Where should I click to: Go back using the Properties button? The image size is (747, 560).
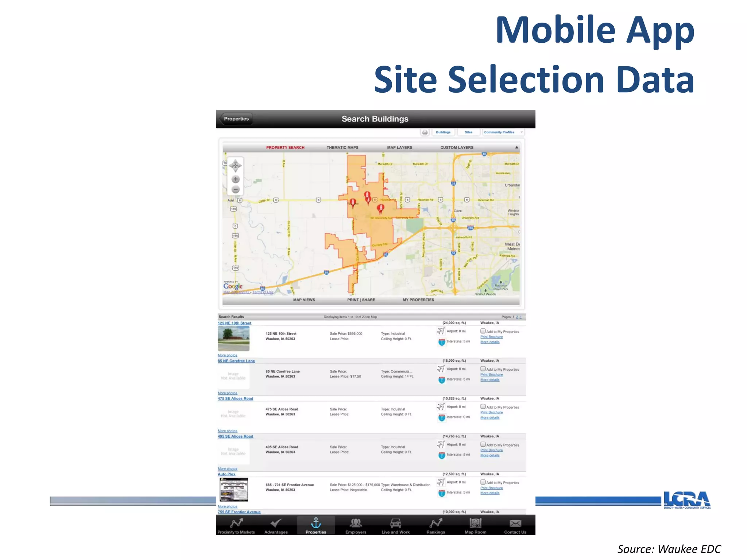coord(236,119)
